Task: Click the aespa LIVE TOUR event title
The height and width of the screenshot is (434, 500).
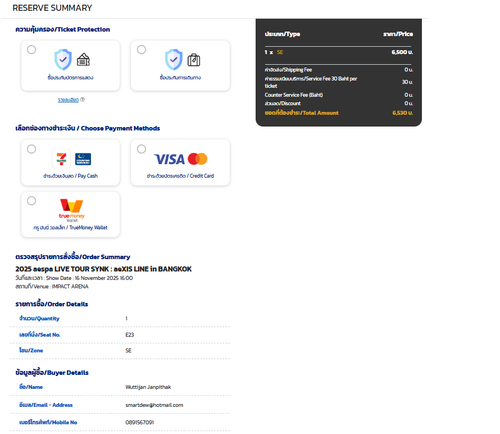Action: 103,269
